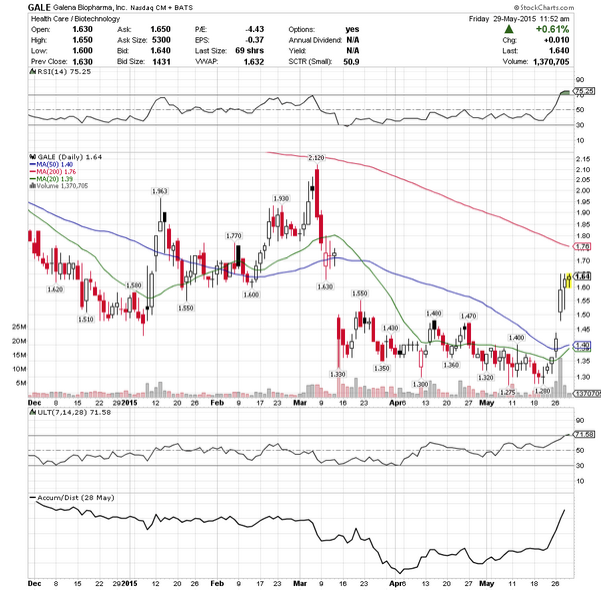Click the 1.470 price label

point(468,316)
